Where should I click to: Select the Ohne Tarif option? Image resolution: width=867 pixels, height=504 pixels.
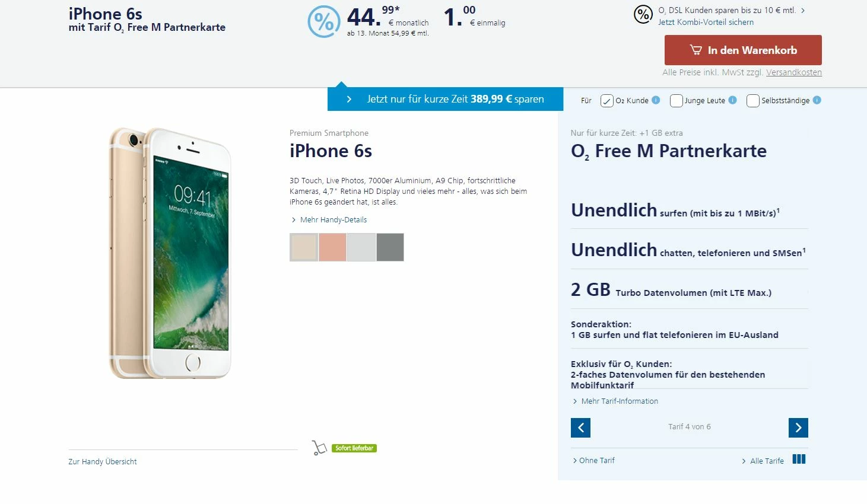593,460
